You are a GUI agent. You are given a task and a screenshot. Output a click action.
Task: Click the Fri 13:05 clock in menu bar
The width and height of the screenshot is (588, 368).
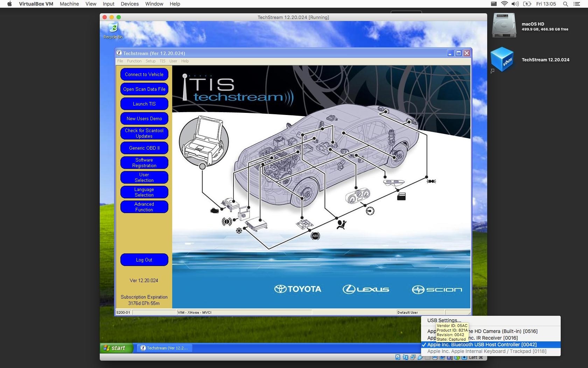(546, 4)
